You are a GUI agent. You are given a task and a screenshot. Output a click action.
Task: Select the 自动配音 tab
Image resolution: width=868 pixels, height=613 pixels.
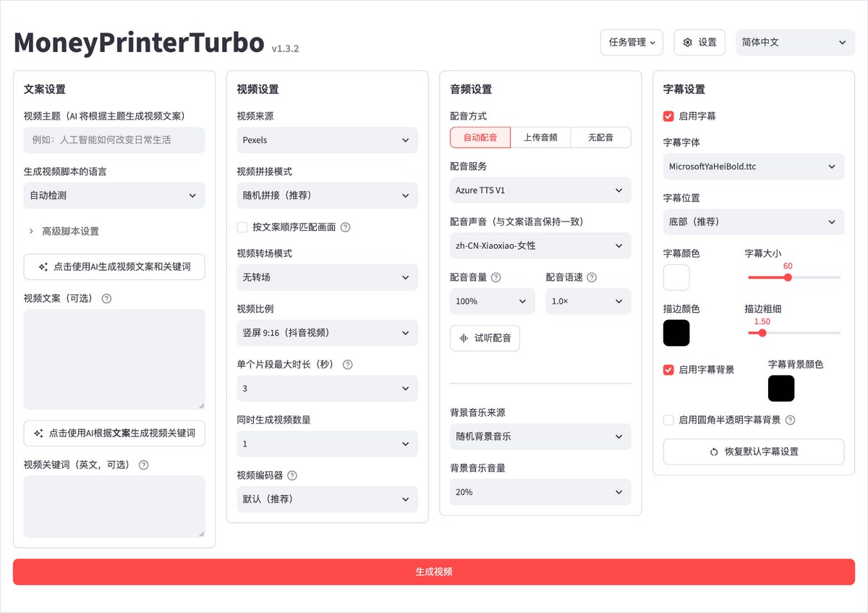(x=480, y=138)
